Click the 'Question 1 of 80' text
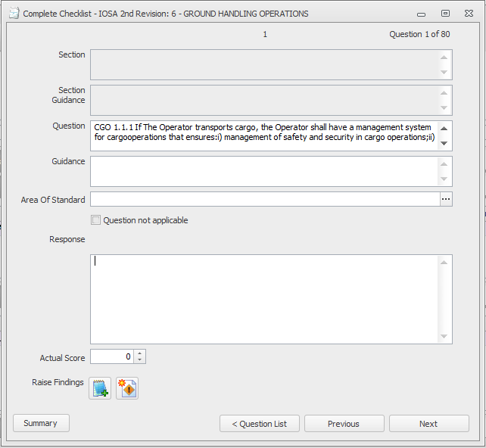 (x=419, y=34)
